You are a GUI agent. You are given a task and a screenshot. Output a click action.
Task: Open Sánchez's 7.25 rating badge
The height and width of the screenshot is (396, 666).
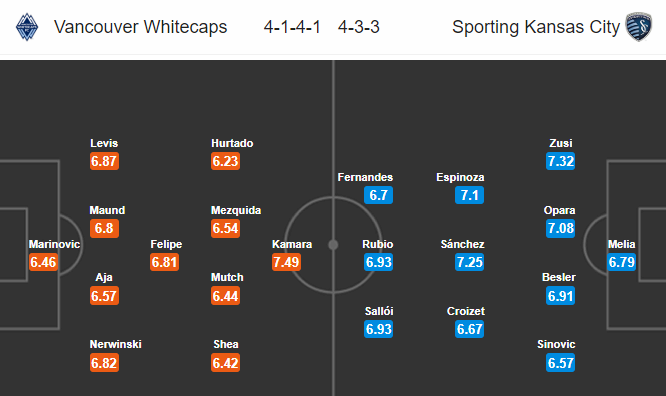469,262
